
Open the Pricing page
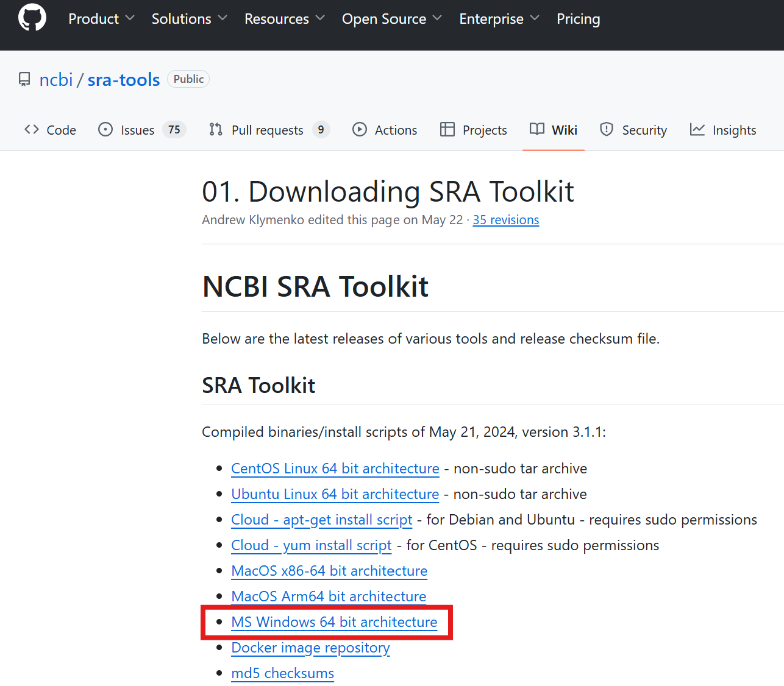(x=578, y=19)
